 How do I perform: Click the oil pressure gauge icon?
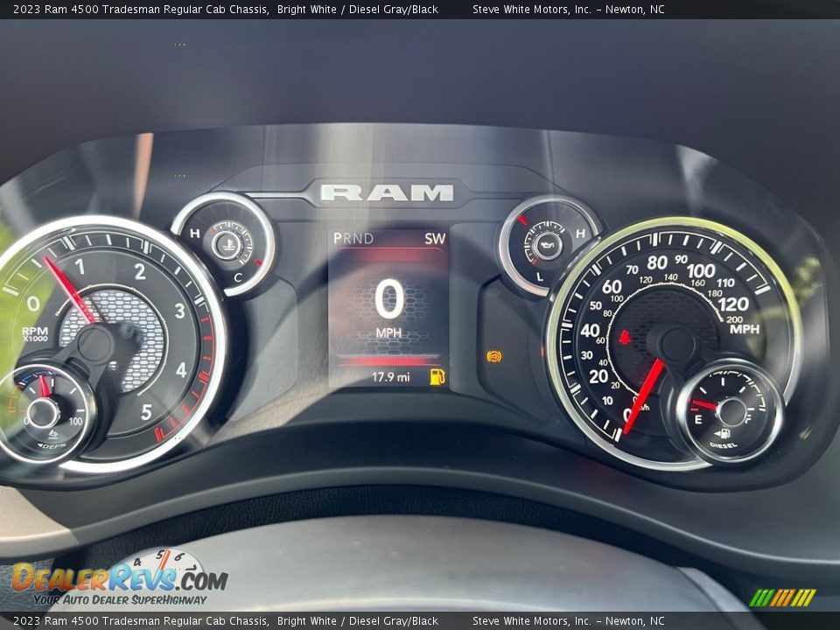tap(548, 245)
